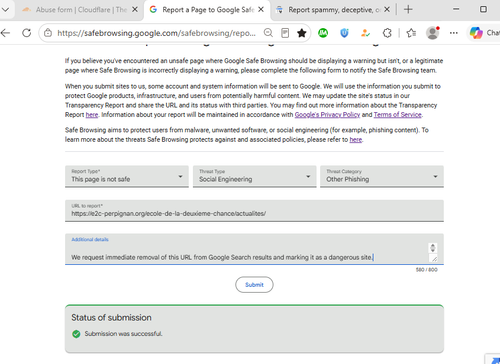The image size is (500, 364).
Task: Click the '580 / 800' character counter
Action: coord(426,270)
